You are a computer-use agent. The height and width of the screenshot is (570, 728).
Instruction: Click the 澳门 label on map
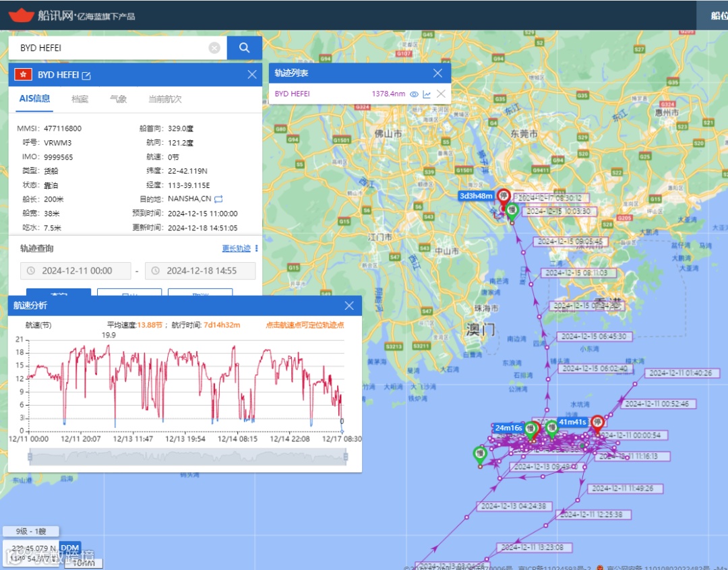[x=481, y=329]
